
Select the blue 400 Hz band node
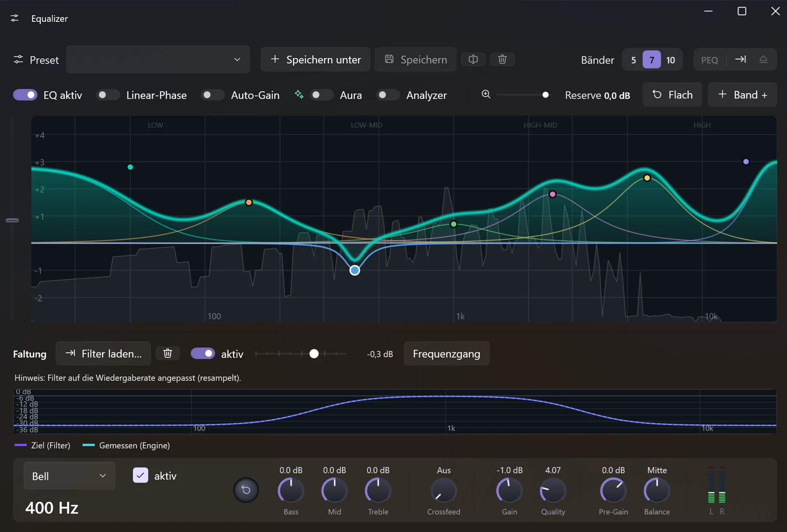(x=355, y=270)
